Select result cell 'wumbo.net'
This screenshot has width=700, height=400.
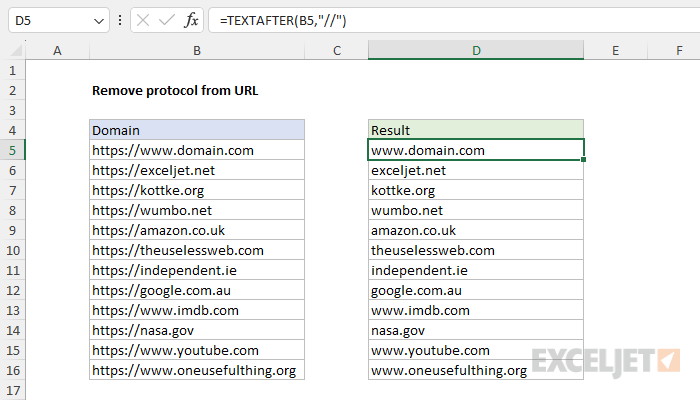tap(476, 210)
